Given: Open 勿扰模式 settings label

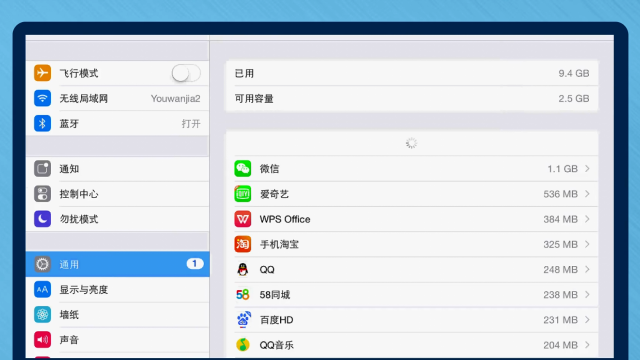Looking at the screenshot, I should pos(79,219).
